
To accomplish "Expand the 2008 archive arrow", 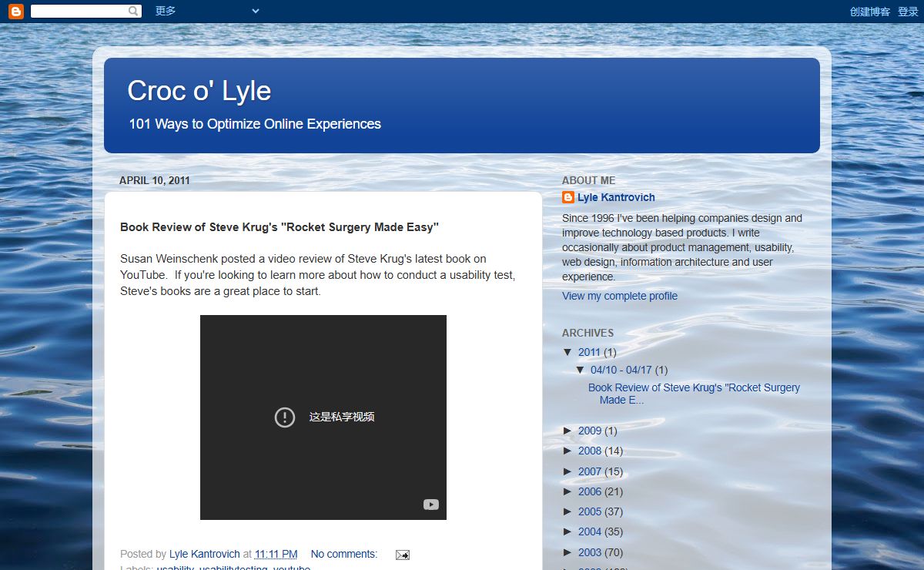I will 568,451.
